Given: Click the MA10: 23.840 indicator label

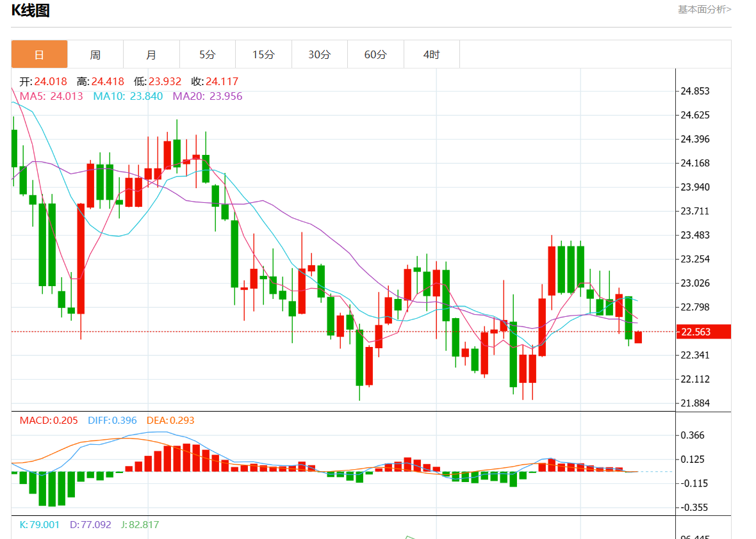Looking at the screenshot, I should click(x=127, y=96).
